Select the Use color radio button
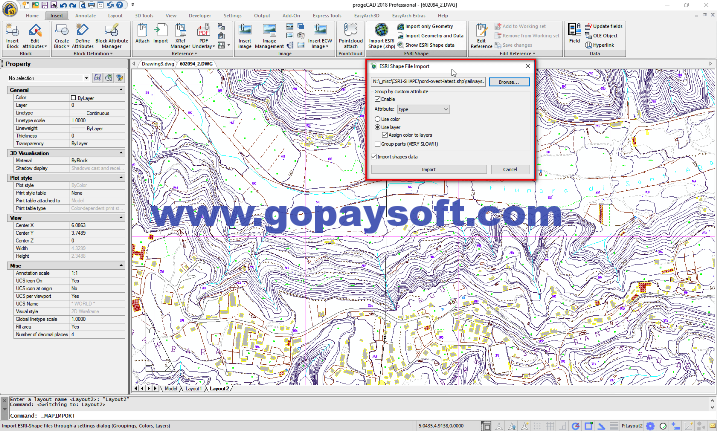Image resolution: width=717 pixels, height=431 pixels. 378,119
